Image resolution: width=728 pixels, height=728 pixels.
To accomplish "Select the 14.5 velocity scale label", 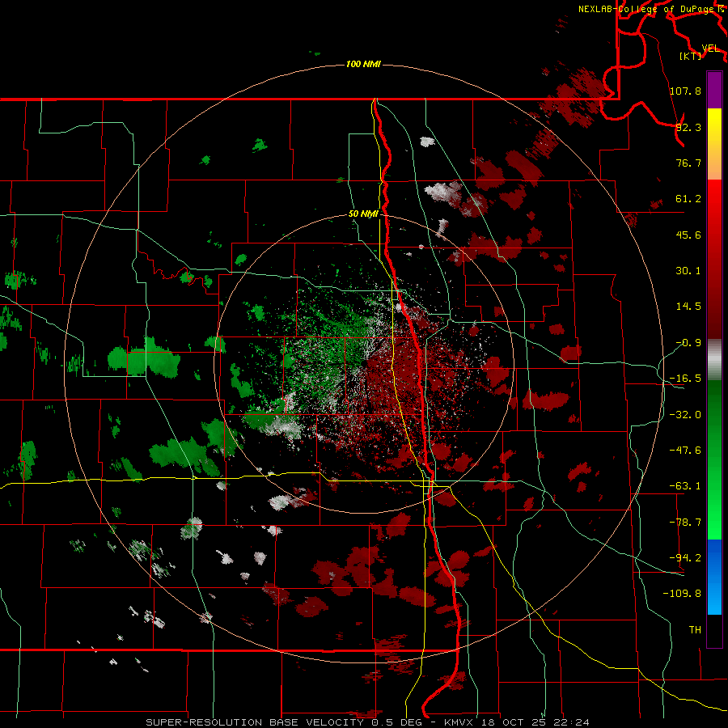I will pos(688,307).
